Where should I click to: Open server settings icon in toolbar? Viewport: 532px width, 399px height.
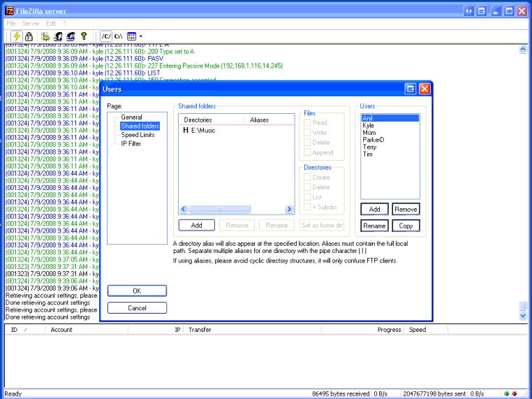coord(46,36)
